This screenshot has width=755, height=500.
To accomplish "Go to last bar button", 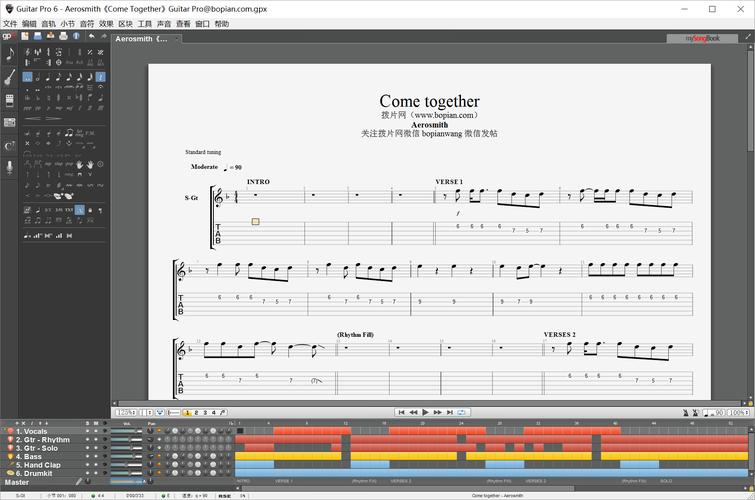I will point(450,412).
